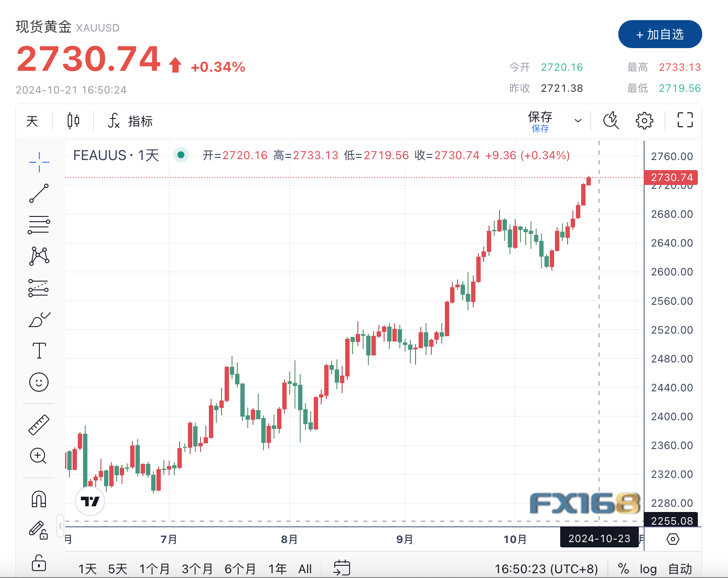728x578 pixels.
Task: Open the axis settings hexagon icon
Action: point(673,539)
